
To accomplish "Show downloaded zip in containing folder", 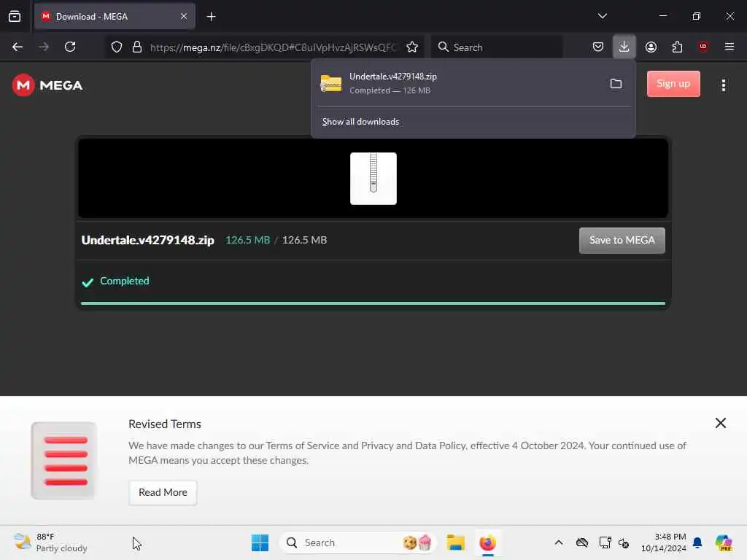I will click(616, 84).
